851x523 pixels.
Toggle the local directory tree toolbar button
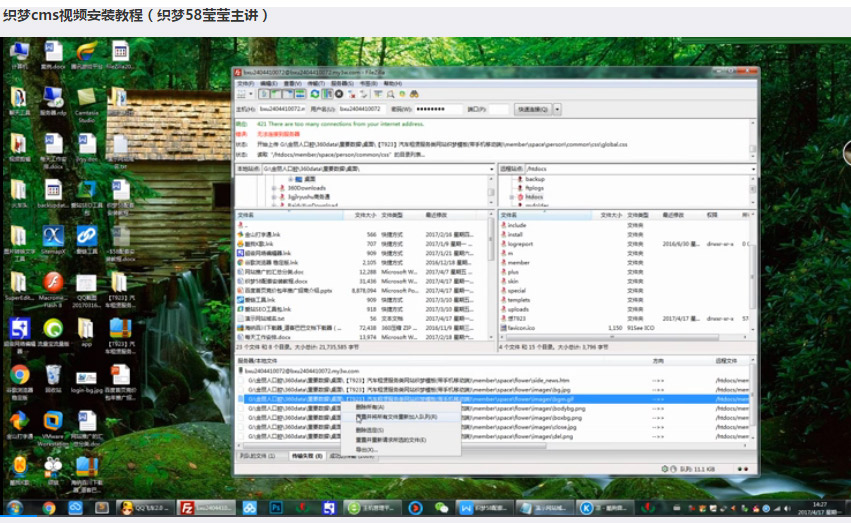(x=275, y=94)
